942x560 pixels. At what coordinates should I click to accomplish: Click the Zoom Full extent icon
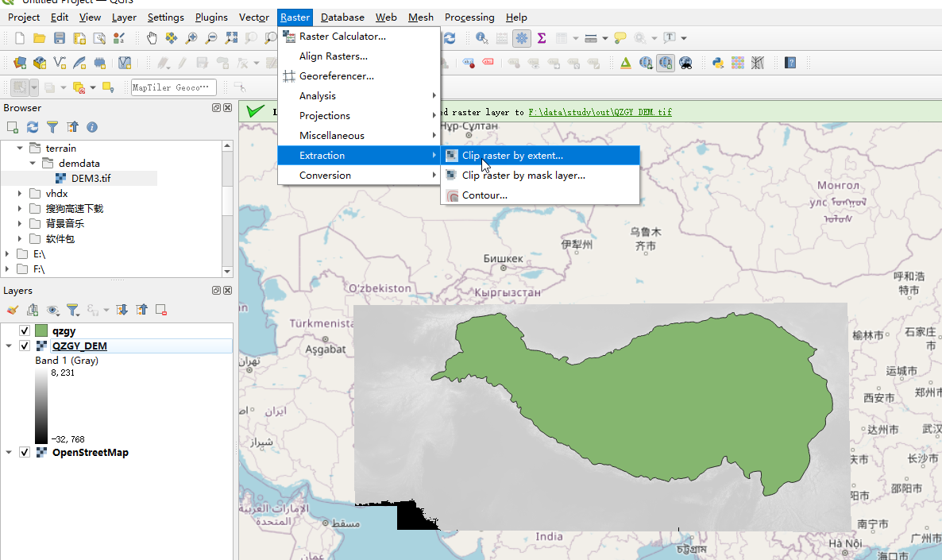point(231,38)
